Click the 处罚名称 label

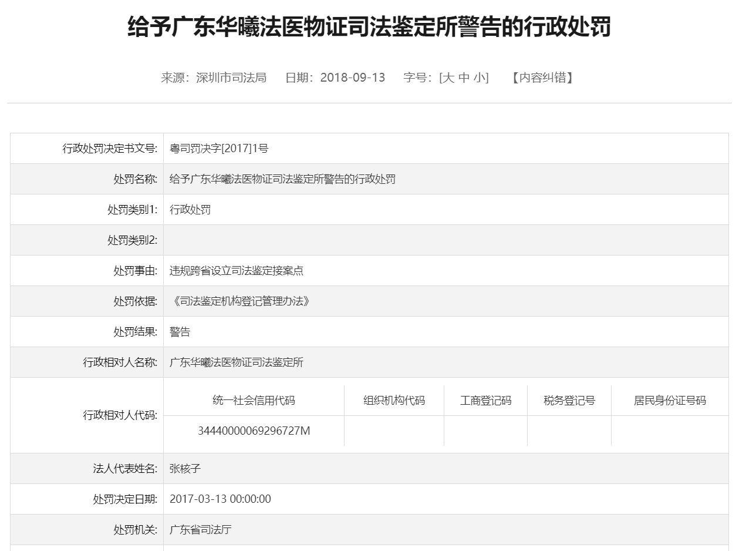136,179
